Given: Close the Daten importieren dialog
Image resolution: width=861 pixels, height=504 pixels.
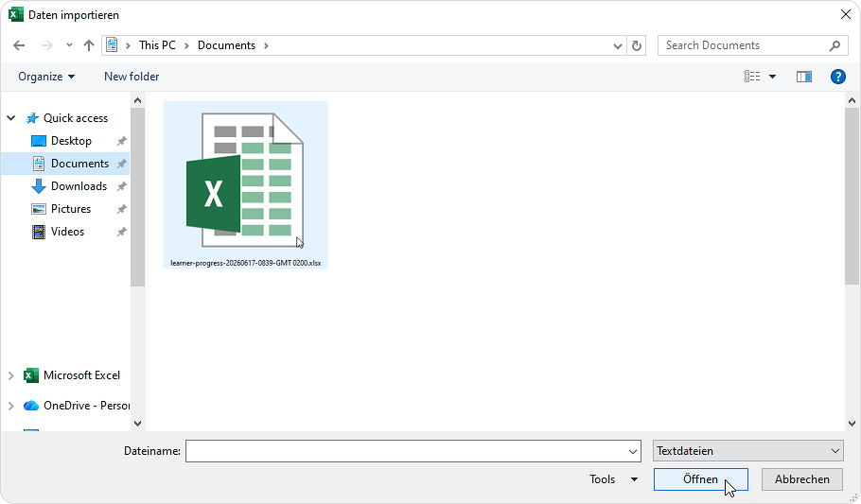Looking at the screenshot, I should click(846, 15).
